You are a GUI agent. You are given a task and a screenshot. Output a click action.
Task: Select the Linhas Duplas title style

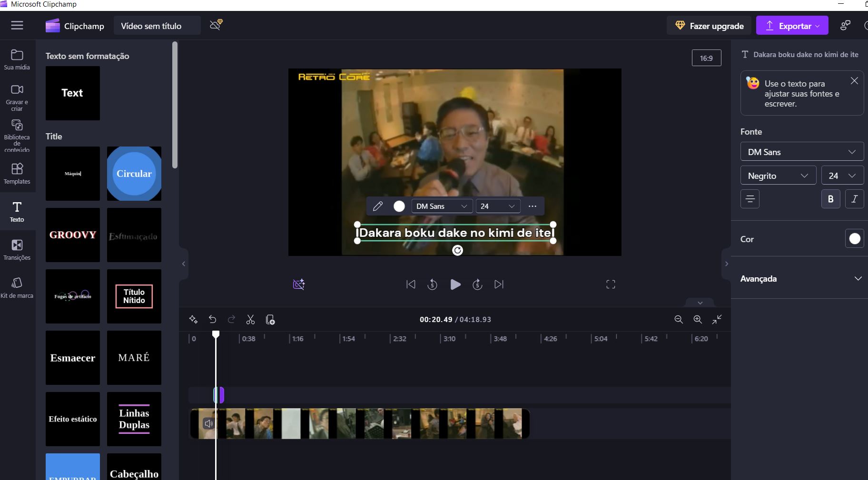pyautogui.click(x=134, y=419)
